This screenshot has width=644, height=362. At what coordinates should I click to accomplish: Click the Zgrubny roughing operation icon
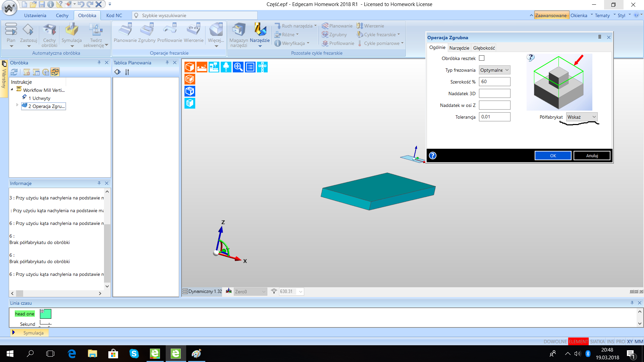pos(147,29)
